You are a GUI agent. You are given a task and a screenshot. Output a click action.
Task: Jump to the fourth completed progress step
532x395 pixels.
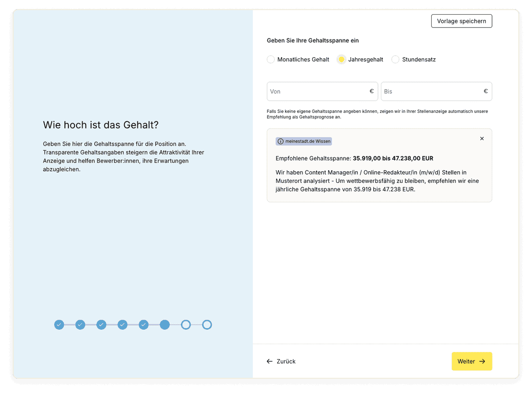pos(123,325)
